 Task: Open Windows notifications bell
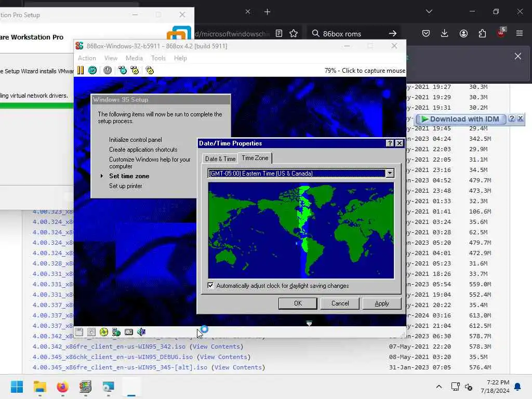click(x=518, y=387)
